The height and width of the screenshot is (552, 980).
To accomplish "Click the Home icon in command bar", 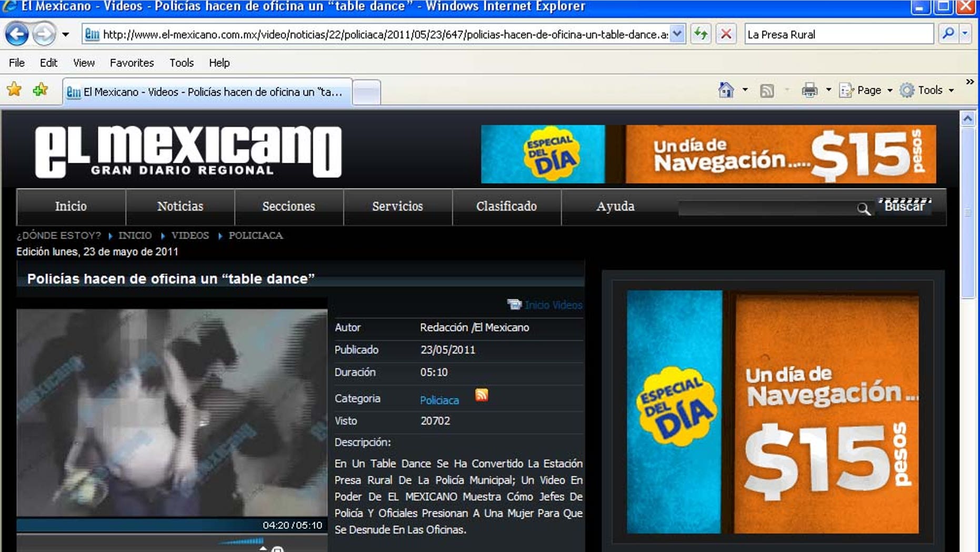I will click(726, 90).
